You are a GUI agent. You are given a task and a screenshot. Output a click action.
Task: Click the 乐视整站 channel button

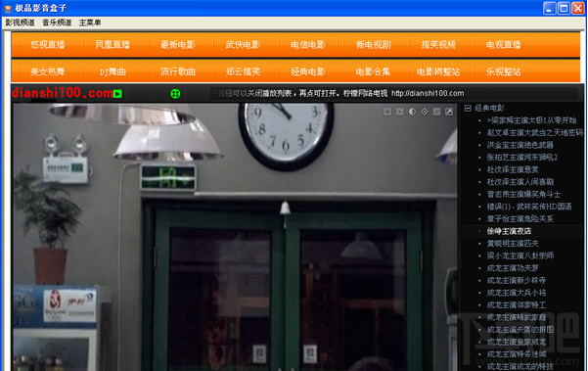click(503, 71)
